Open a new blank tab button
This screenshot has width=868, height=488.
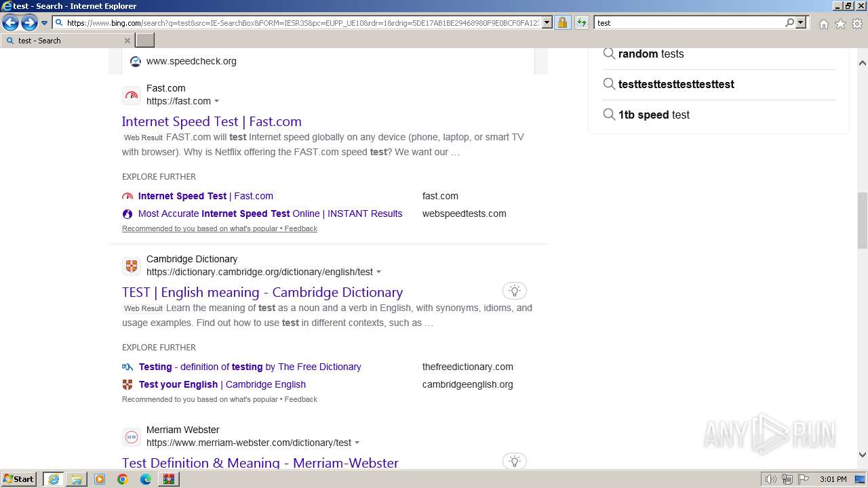pos(145,41)
